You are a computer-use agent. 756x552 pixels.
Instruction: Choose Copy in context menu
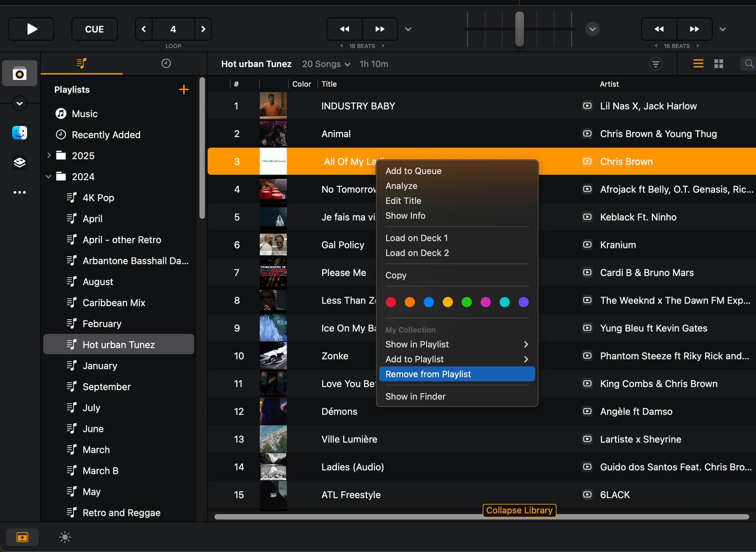point(457,275)
